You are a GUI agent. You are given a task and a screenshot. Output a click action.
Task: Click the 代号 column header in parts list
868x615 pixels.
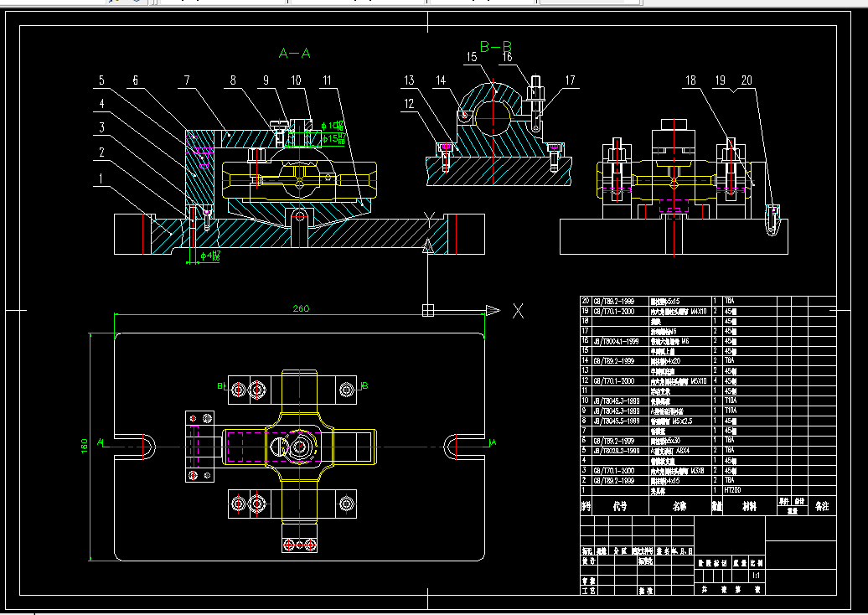coord(621,506)
